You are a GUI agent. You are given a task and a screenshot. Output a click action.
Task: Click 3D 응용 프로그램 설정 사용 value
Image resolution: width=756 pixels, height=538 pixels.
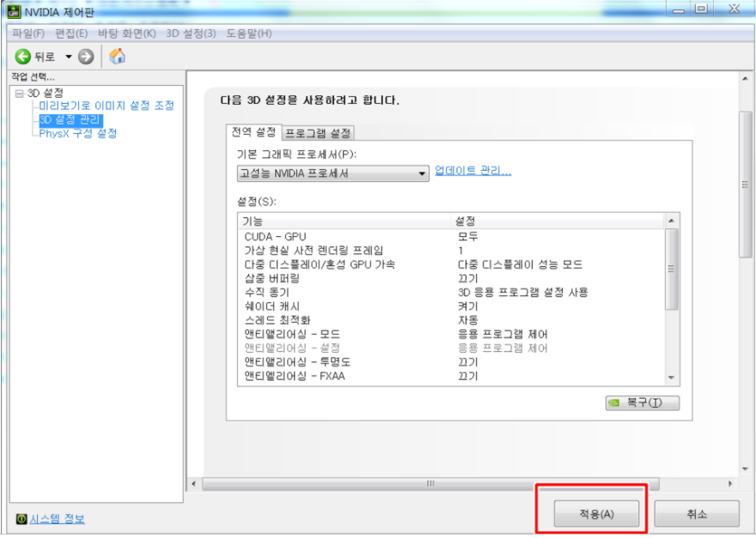tap(523, 293)
